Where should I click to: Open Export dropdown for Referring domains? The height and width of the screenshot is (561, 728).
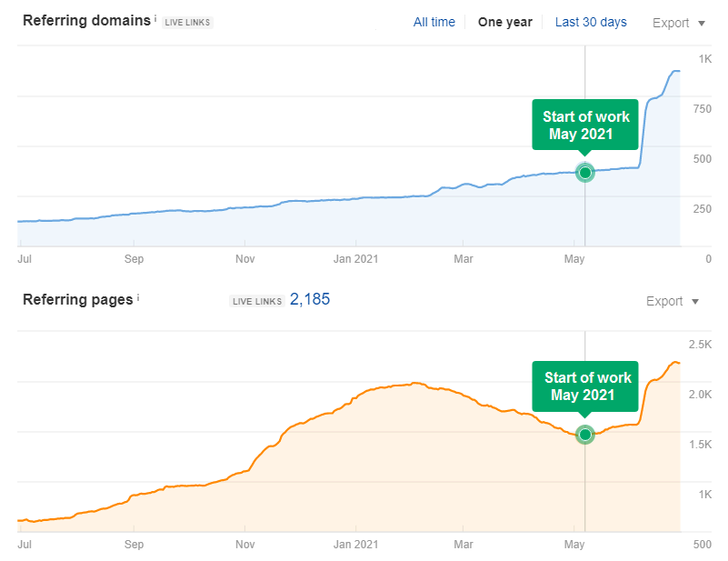(x=678, y=23)
